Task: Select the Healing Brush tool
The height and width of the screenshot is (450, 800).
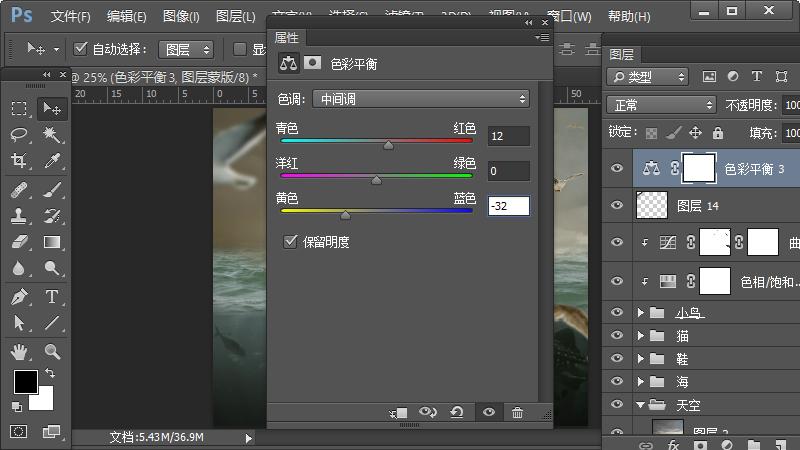Action: [x=19, y=190]
